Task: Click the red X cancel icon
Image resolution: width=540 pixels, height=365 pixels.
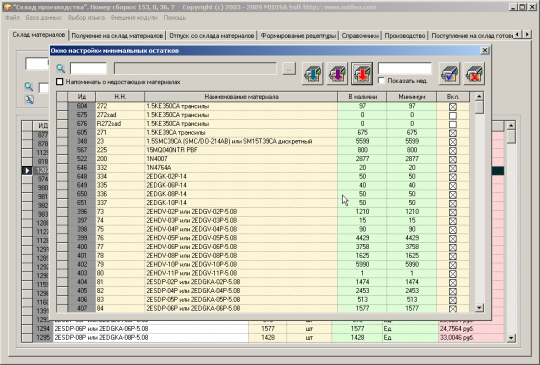Action: (x=474, y=73)
